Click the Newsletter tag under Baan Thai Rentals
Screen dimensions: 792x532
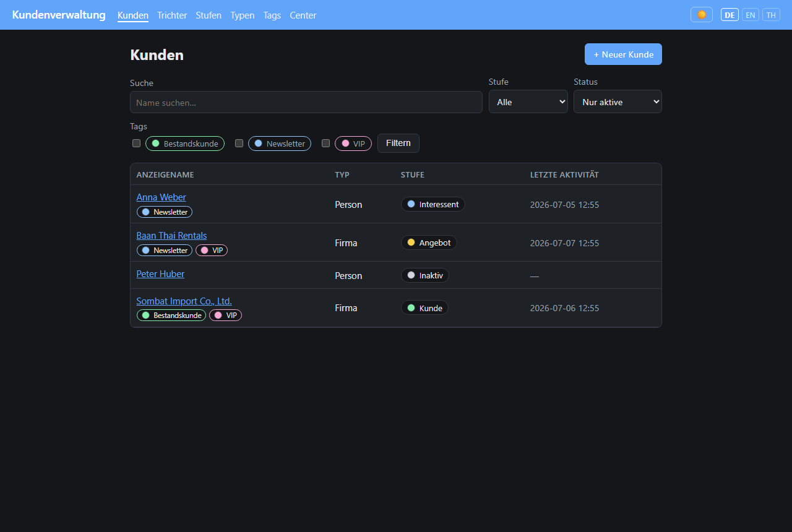click(x=165, y=251)
